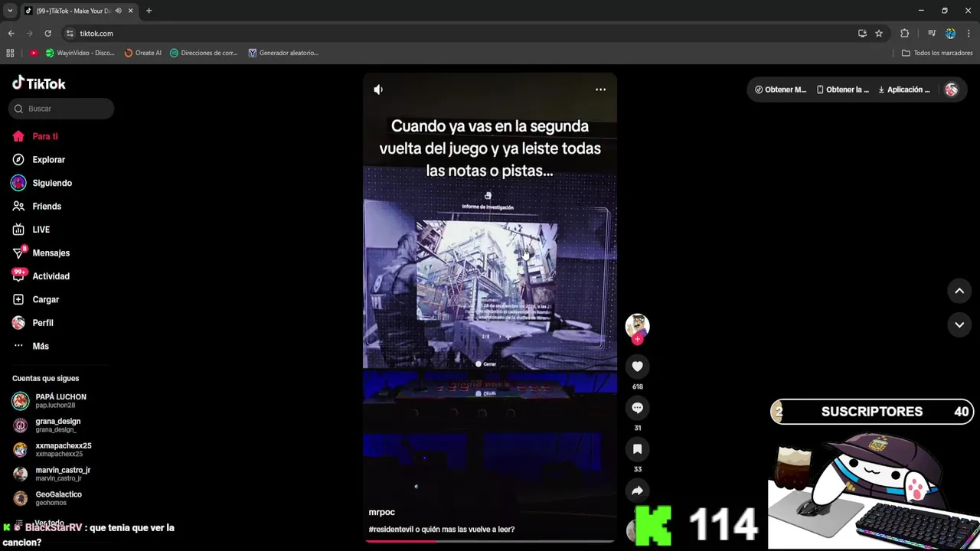This screenshot has width=980, height=551.
Task: Save video with the bookmark icon
Action: (637, 449)
